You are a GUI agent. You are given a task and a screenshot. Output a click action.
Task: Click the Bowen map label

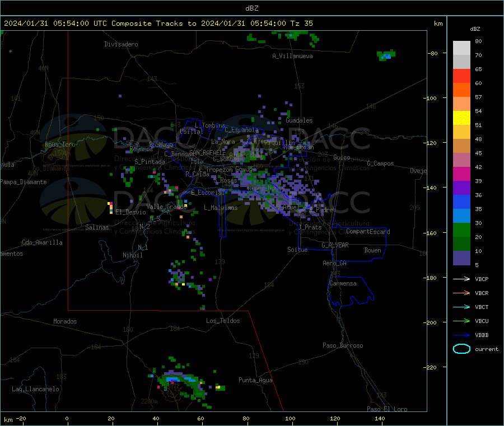click(x=372, y=250)
